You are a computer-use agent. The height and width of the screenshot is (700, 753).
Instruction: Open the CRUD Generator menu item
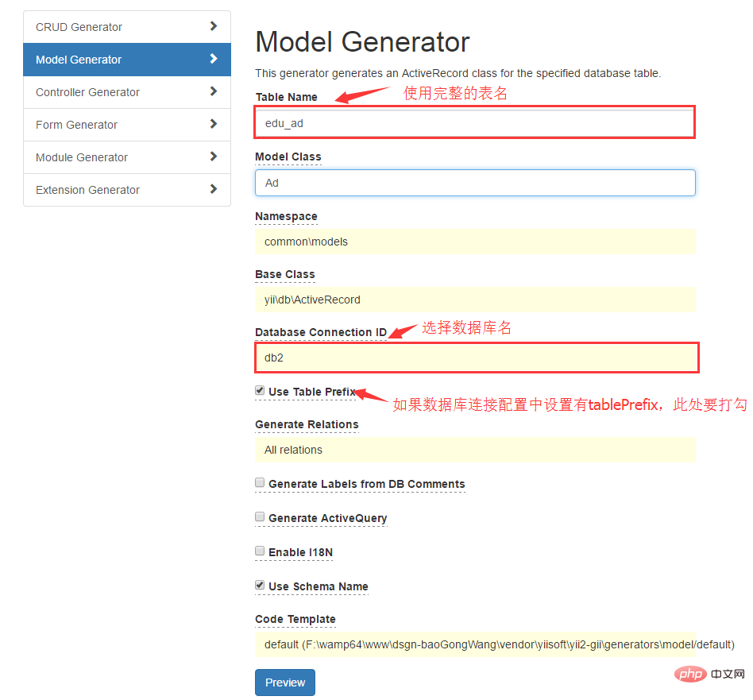click(x=79, y=27)
